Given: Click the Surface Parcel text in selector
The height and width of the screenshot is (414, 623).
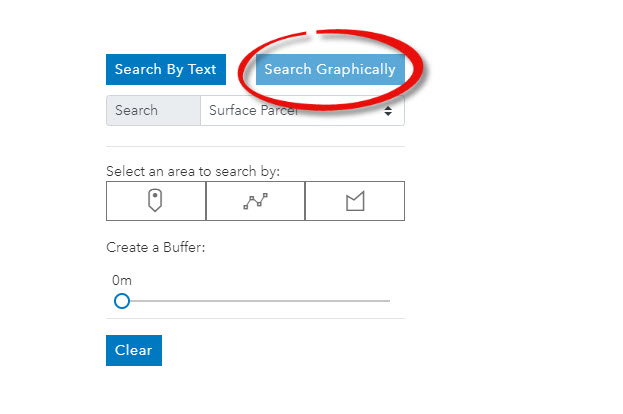Looking at the screenshot, I should 253,110.
